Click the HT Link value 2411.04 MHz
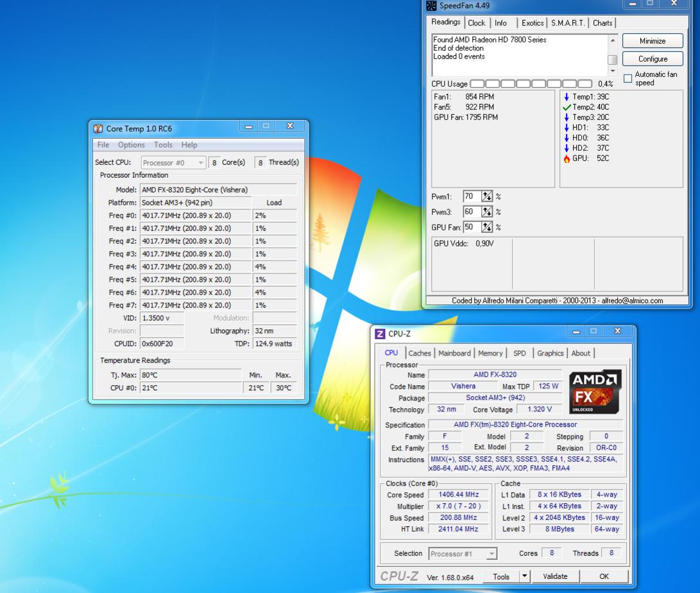This screenshot has width=700, height=593. tap(459, 529)
